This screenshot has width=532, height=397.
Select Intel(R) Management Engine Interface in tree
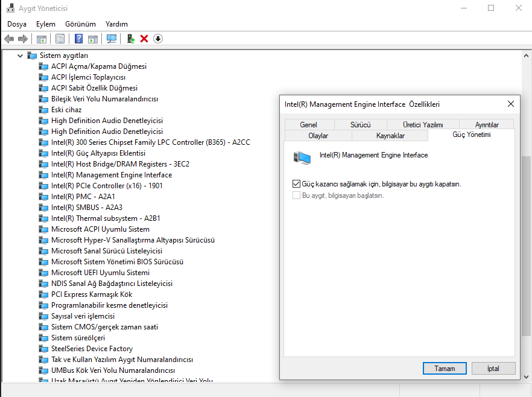pyautogui.click(x=112, y=175)
